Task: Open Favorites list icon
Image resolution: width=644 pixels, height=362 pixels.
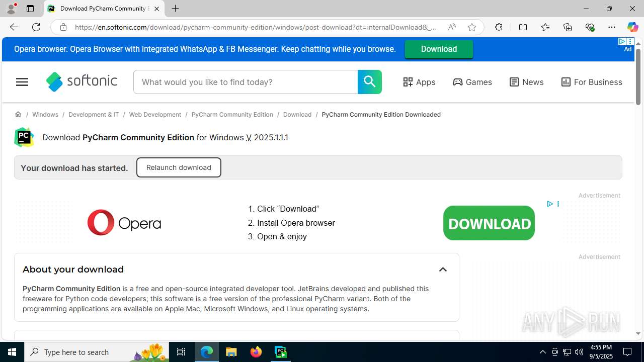Action: (x=545, y=27)
